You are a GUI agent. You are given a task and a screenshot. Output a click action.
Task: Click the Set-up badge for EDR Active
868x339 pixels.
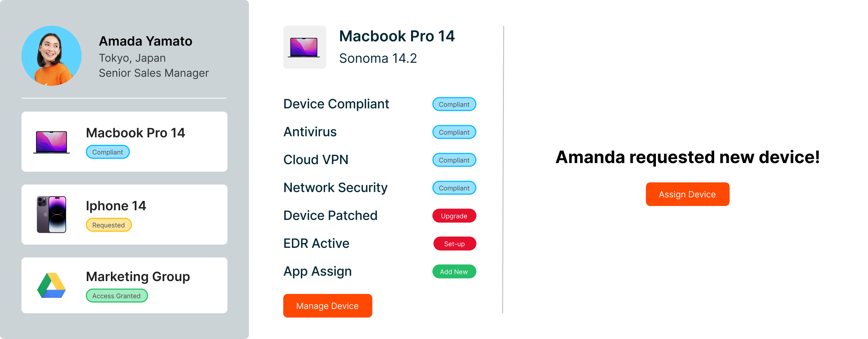[454, 244]
